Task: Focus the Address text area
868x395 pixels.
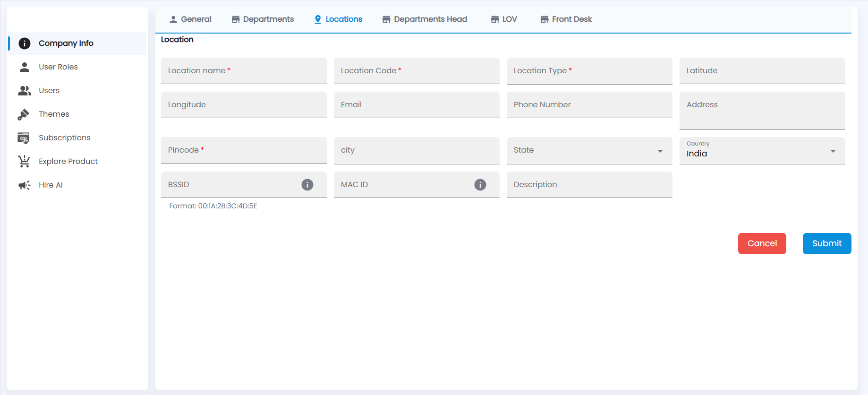Action: [x=762, y=111]
